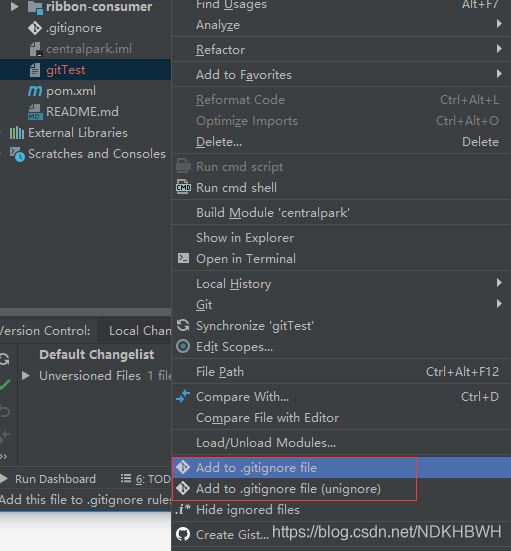Click the green Commit checkmark icon
The width and height of the screenshot is (511, 551).
(5, 385)
